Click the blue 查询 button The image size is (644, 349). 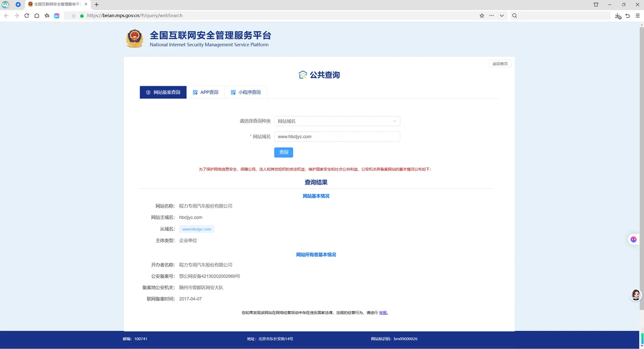coord(283,152)
